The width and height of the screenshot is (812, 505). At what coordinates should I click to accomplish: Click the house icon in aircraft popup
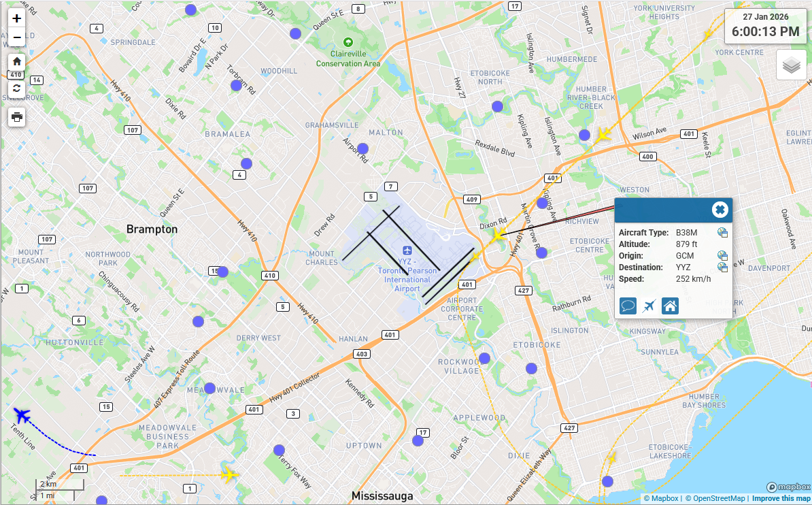[x=670, y=306]
